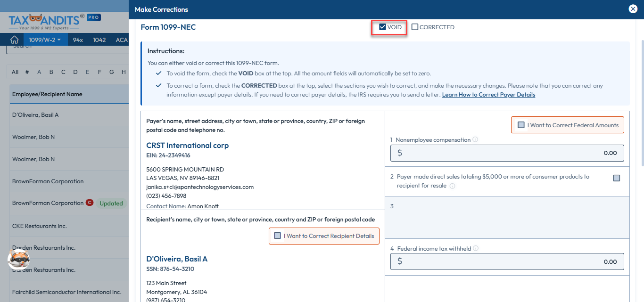644x302 pixels.
Task: Click the CRST International corp payer name
Action: 188,145
